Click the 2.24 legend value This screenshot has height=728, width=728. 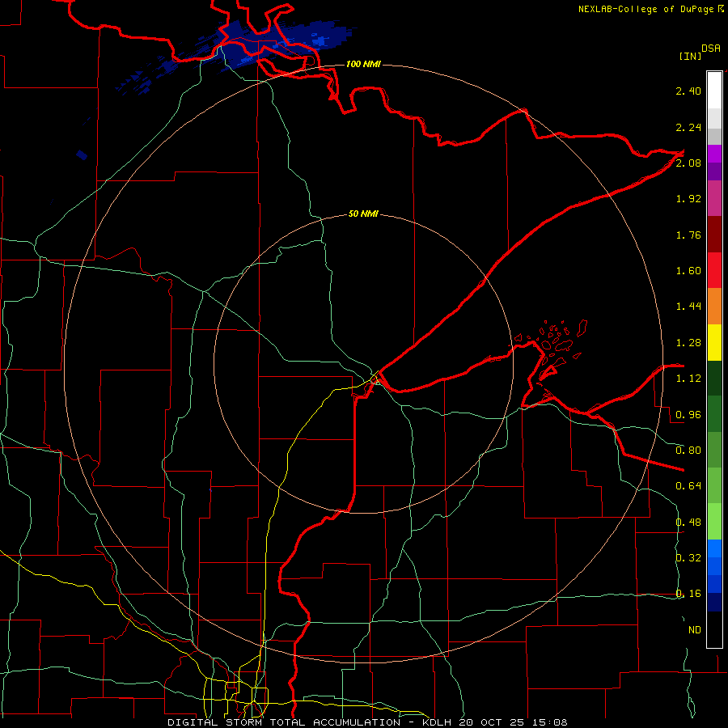(688, 127)
